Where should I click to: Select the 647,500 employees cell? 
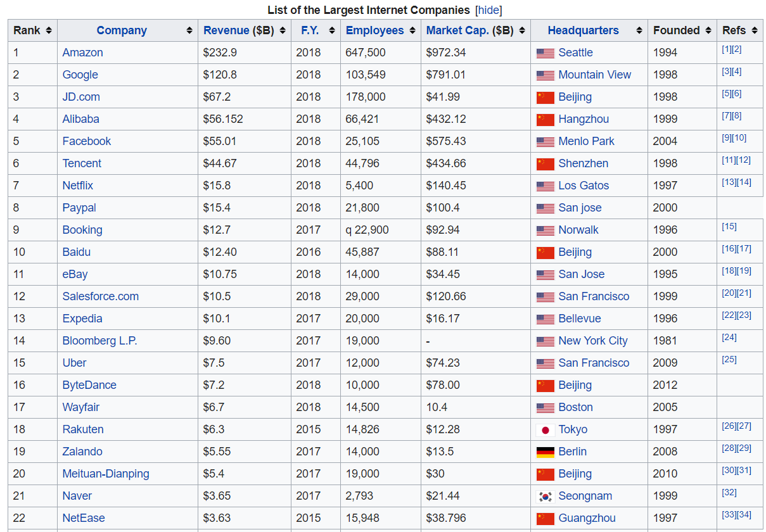380,53
